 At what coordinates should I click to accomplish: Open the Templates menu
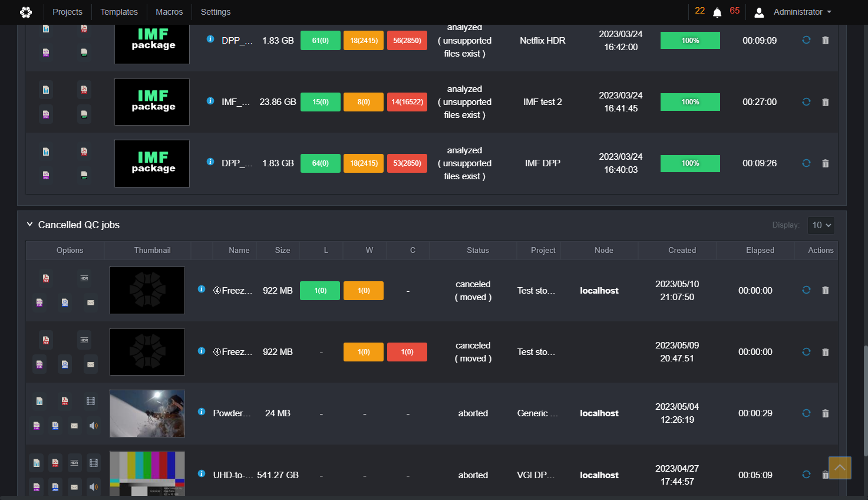119,12
